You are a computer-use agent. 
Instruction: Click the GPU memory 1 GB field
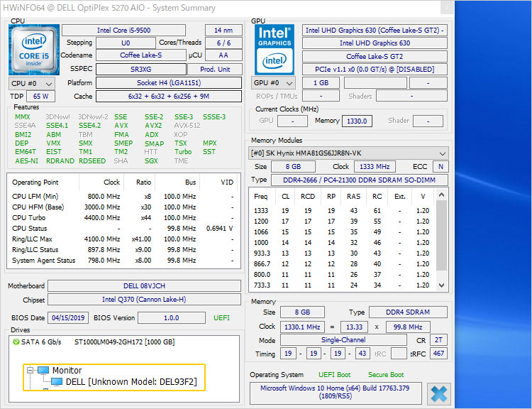pos(321,82)
